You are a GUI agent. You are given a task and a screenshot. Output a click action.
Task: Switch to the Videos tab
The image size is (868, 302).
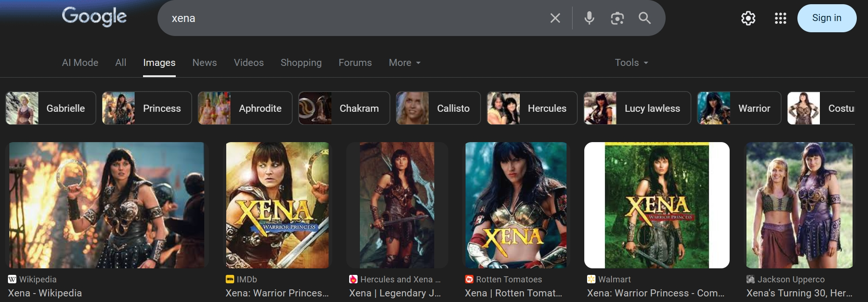click(249, 63)
